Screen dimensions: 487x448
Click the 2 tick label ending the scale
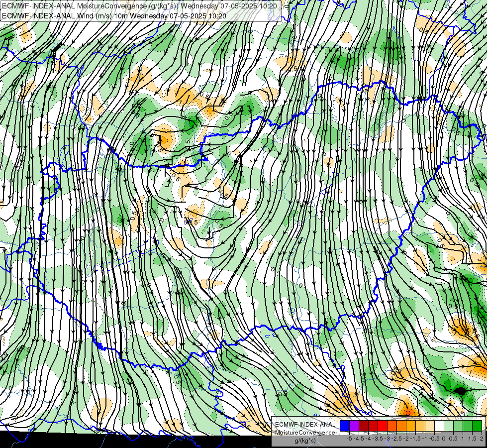(x=482, y=439)
